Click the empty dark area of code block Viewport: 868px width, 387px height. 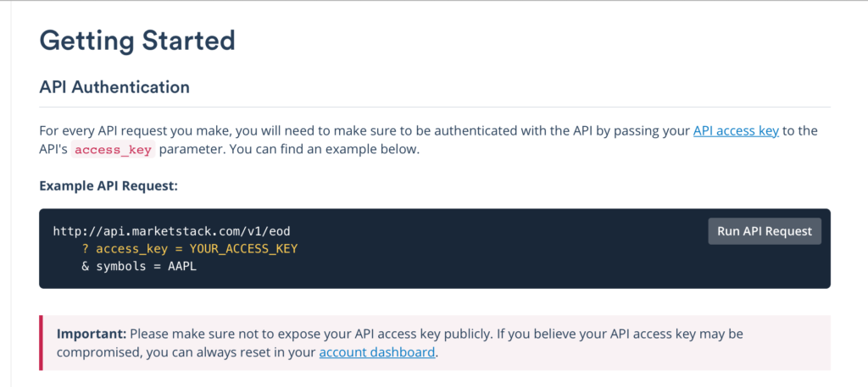509,263
